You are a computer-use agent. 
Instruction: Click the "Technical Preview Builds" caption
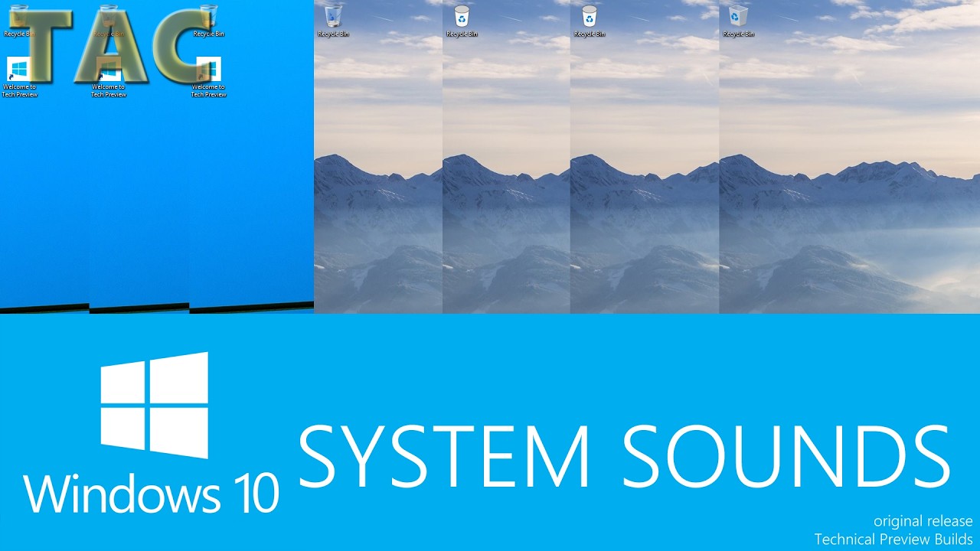(893, 539)
